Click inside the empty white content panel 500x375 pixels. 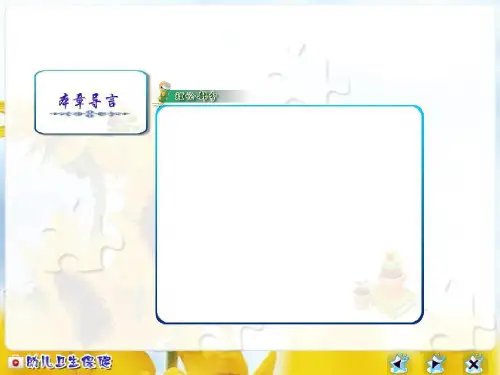pos(289,214)
